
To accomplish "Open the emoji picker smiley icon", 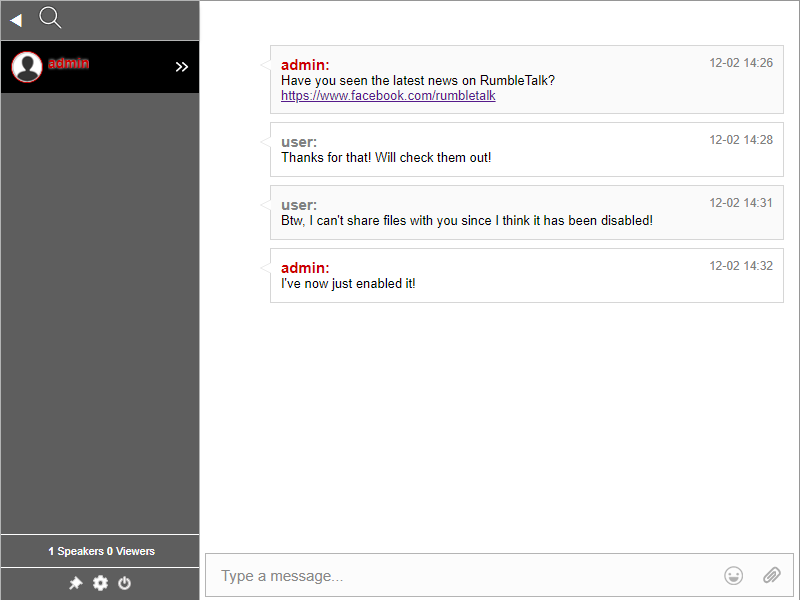I will click(x=734, y=575).
